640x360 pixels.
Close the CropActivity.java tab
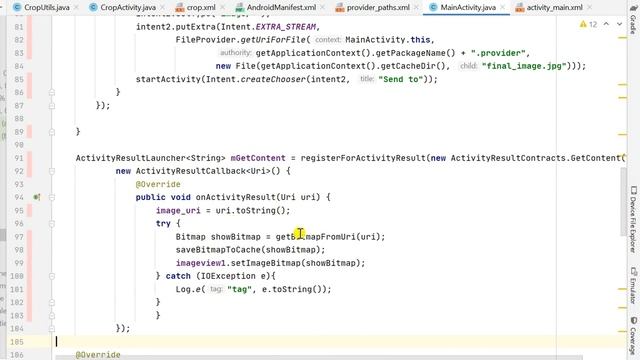pos(162,7)
